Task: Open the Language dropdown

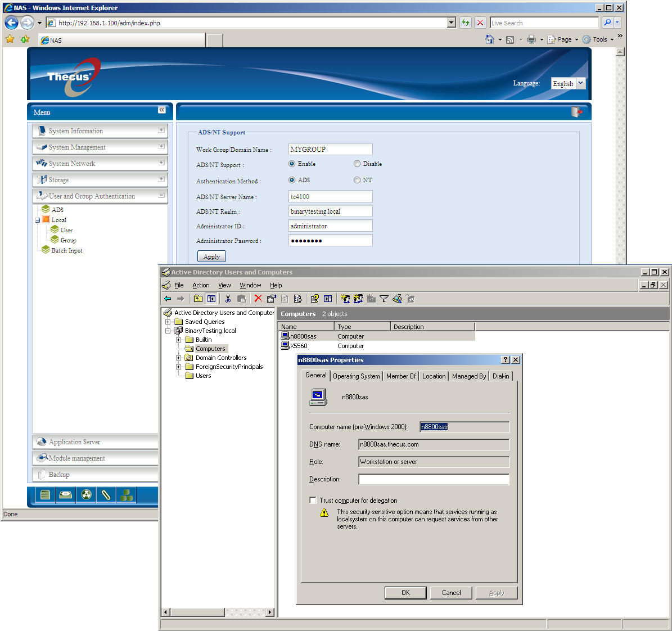Action: click(580, 83)
